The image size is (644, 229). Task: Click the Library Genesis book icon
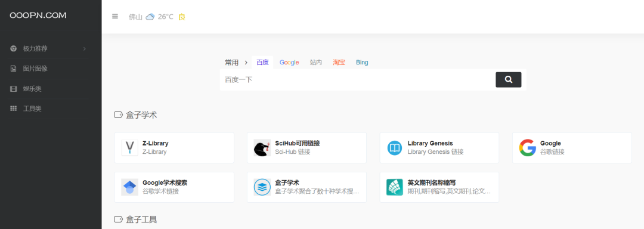pos(395,148)
